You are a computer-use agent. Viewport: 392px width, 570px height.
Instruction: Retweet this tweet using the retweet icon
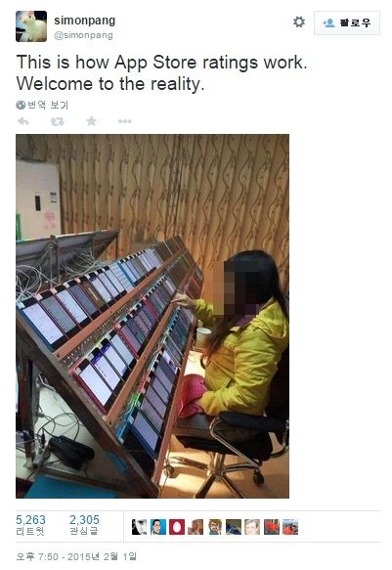(58, 121)
